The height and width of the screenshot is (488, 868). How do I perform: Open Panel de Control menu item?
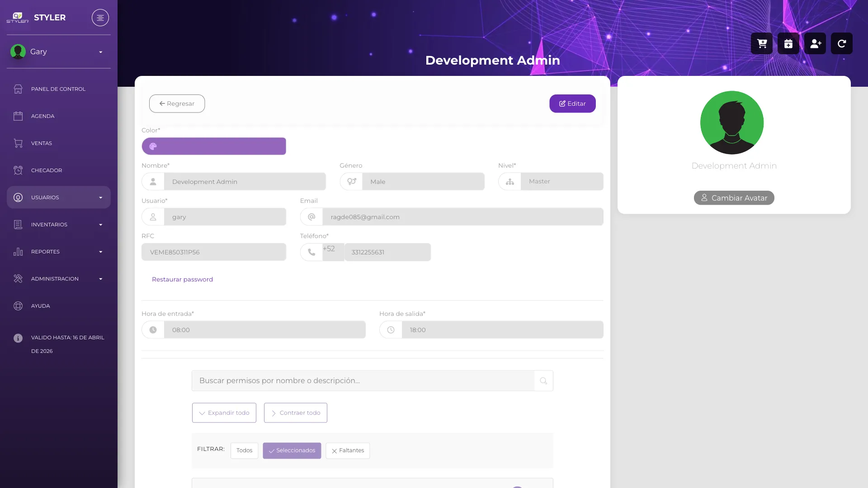(x=59, y=89)
